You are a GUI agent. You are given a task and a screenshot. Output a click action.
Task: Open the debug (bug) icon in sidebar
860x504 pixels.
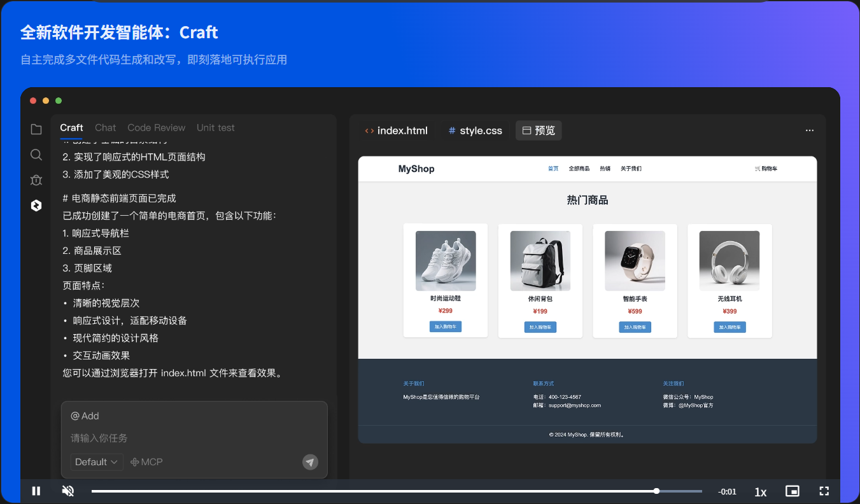click(x=36, y=180)
